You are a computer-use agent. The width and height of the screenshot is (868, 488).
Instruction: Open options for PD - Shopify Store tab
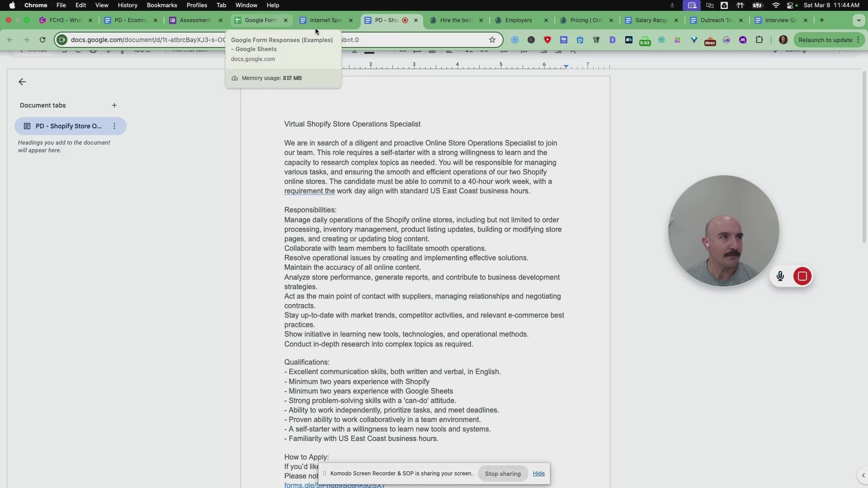pos(114,126)
